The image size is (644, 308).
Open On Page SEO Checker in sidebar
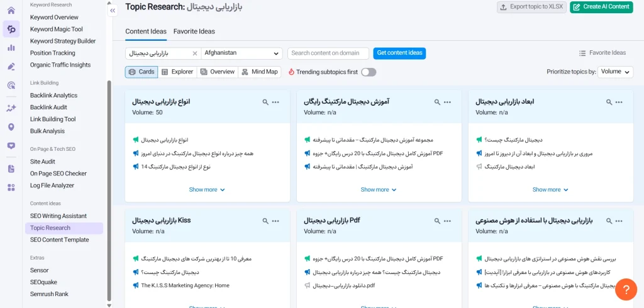[x=58, y=173]
